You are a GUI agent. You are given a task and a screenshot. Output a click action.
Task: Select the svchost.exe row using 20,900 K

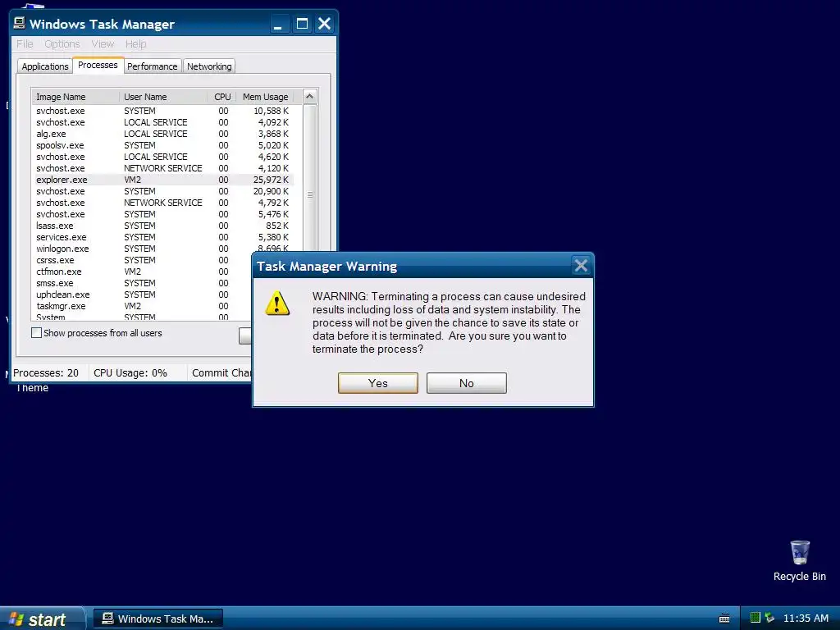(164, 191)
